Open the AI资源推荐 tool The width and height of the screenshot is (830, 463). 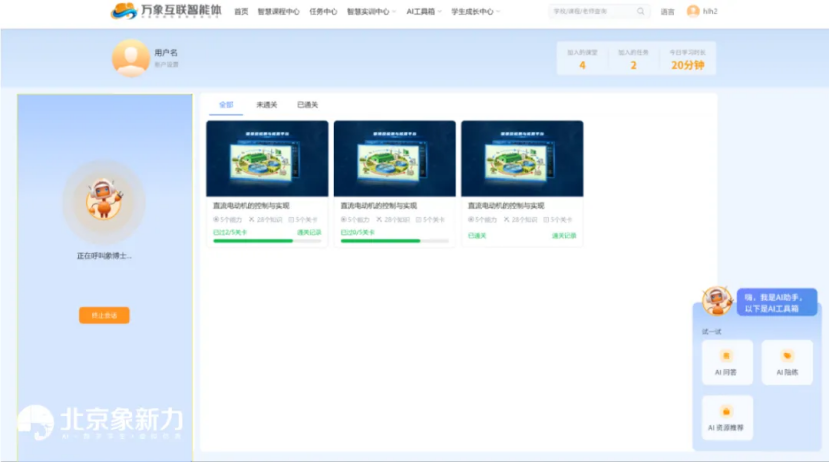[726, 417]
